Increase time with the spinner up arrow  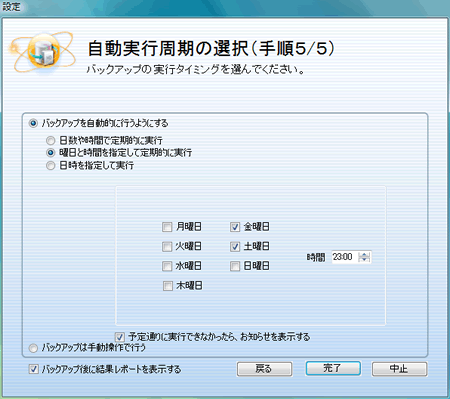click(364, 254)
